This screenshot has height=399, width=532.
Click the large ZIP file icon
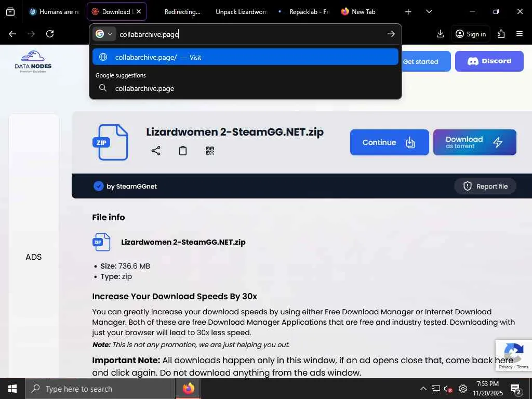(111, 142)
